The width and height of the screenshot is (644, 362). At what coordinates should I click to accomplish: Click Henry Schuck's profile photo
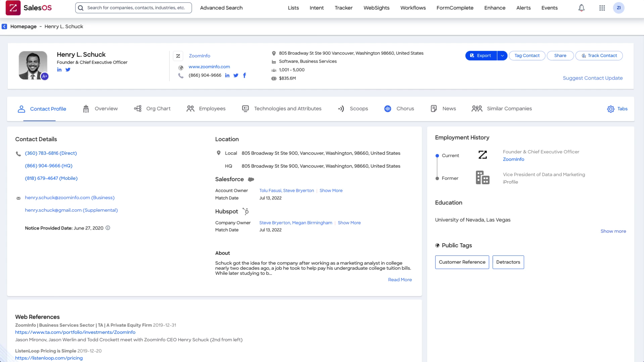[33, 65]
